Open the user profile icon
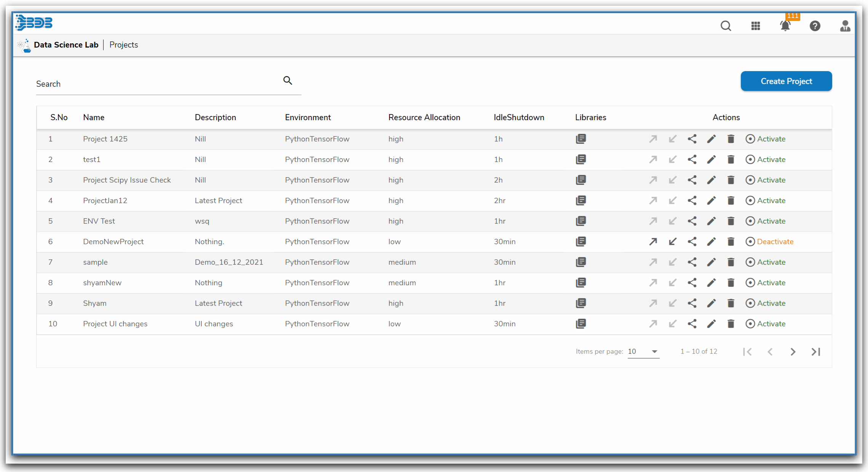 (x=845, y=26)
